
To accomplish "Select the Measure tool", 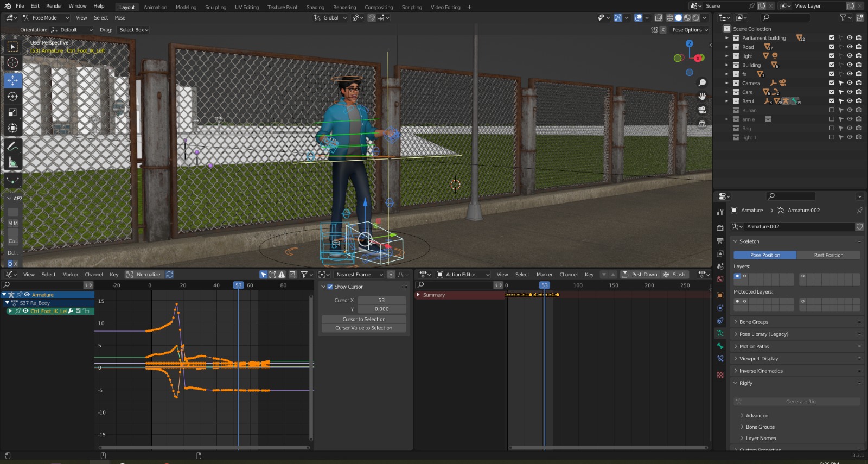I will [x=12, y=162].
